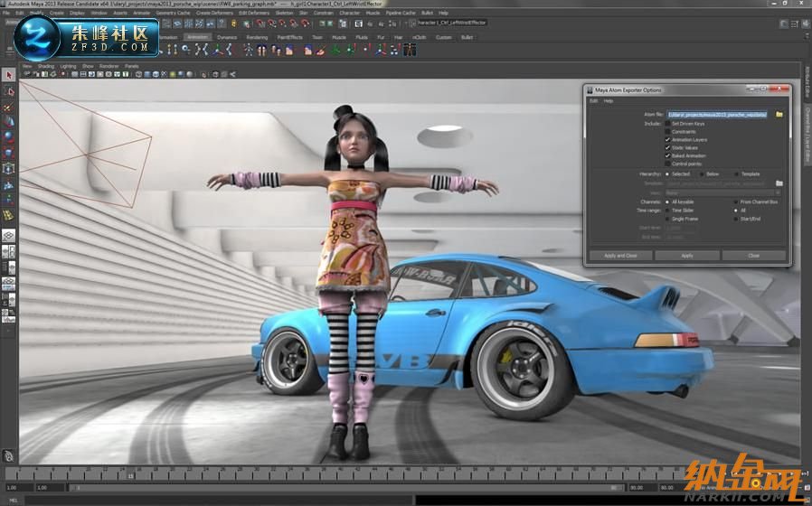Uncheck the Animation Layers checkbox
The image size is (812, 506).
coord(668,140)
